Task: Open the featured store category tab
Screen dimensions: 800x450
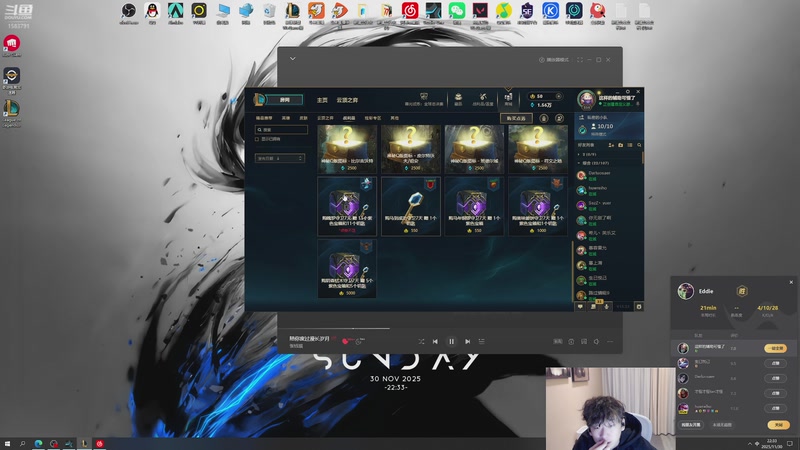Action: coord(264,118)
